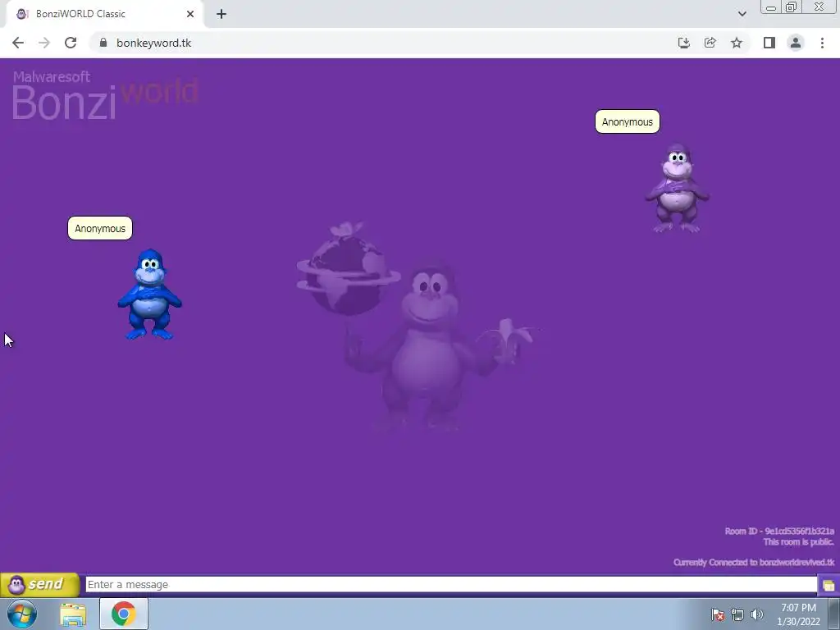Click the Show desktop strip on the taskbar
Image resolution: width=840 pixels, height=630 pixels.
(834, 614)
